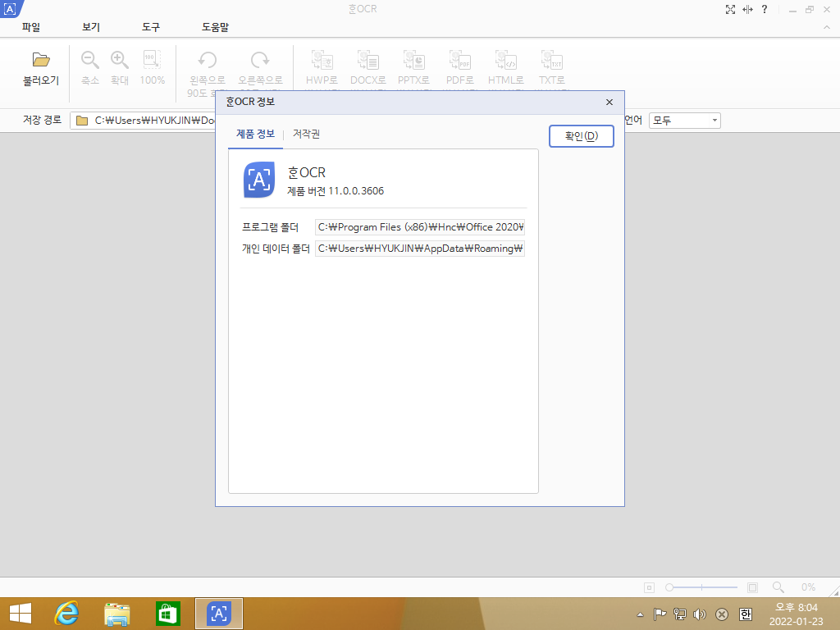840x630 pixels.
Task: Click the fit page icon left of zoom slider
Action: coord(650,587)
